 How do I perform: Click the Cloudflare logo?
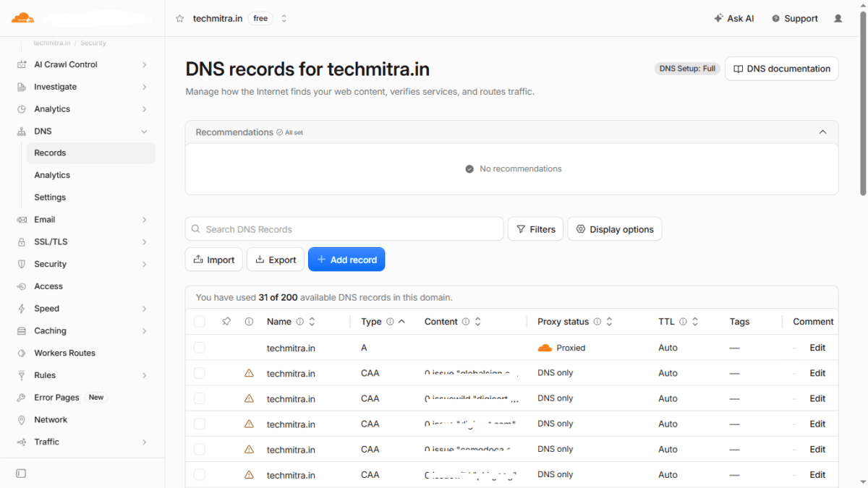pos(22,18)
